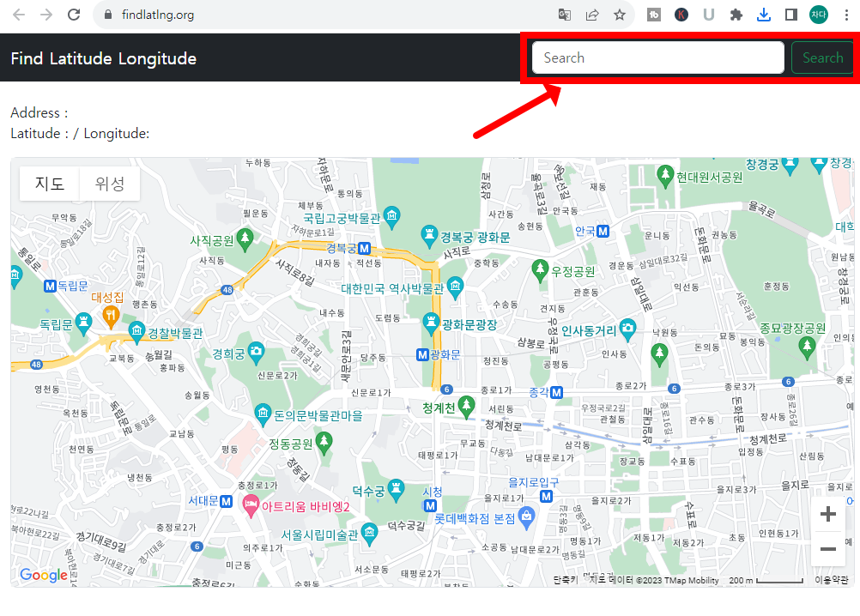Zoom out the map with minus button
Image resolution: width=860 pixels, height=616 pixels.
click(827, 548)
